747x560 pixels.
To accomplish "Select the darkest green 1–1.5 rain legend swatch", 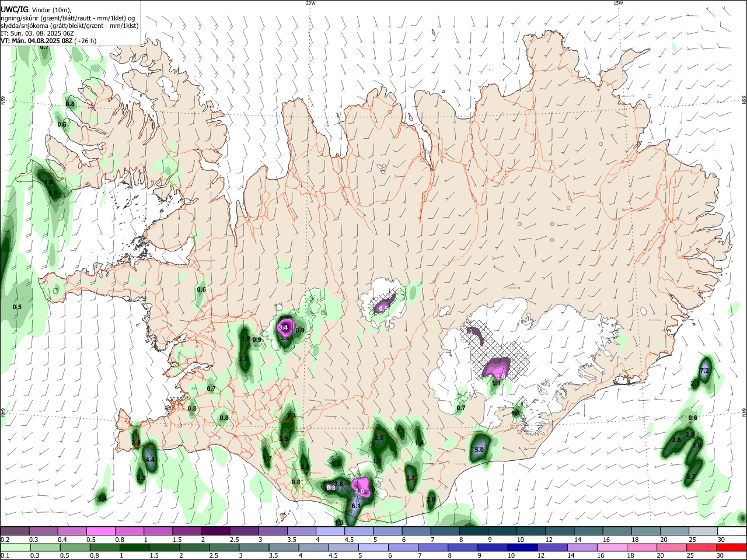I will click(134, 547).
